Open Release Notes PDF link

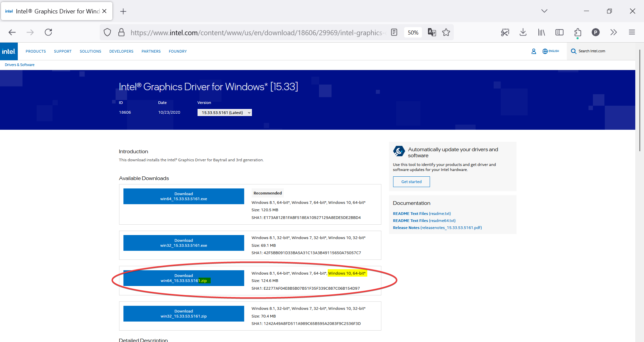click(x=437, y=228)
